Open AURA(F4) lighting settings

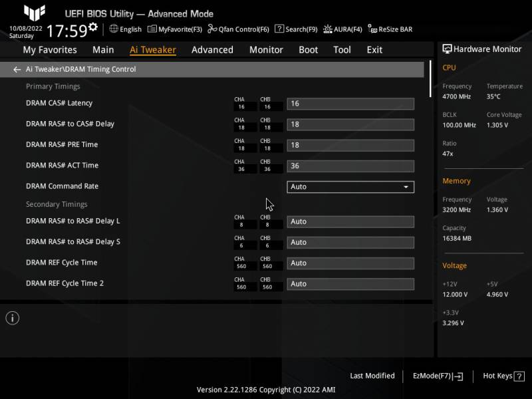click(342, 29)
